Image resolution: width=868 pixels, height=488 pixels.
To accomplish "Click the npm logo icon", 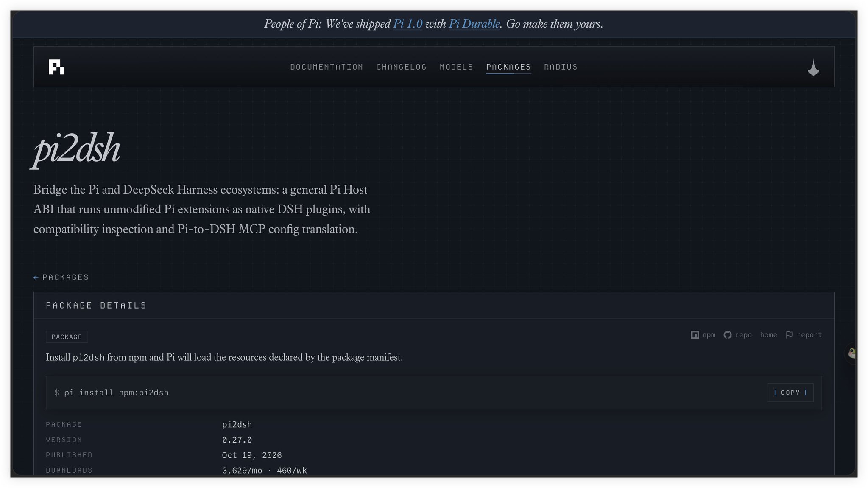I will coord(695,335).
